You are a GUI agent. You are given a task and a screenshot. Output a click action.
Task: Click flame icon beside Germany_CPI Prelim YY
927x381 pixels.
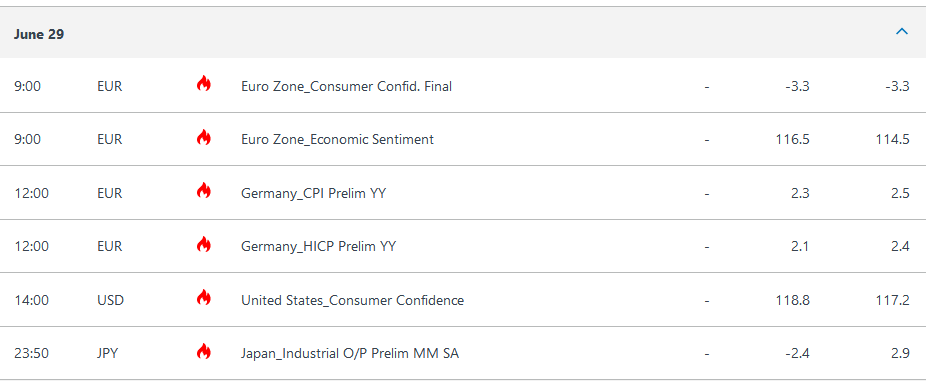tap(203, 191)
